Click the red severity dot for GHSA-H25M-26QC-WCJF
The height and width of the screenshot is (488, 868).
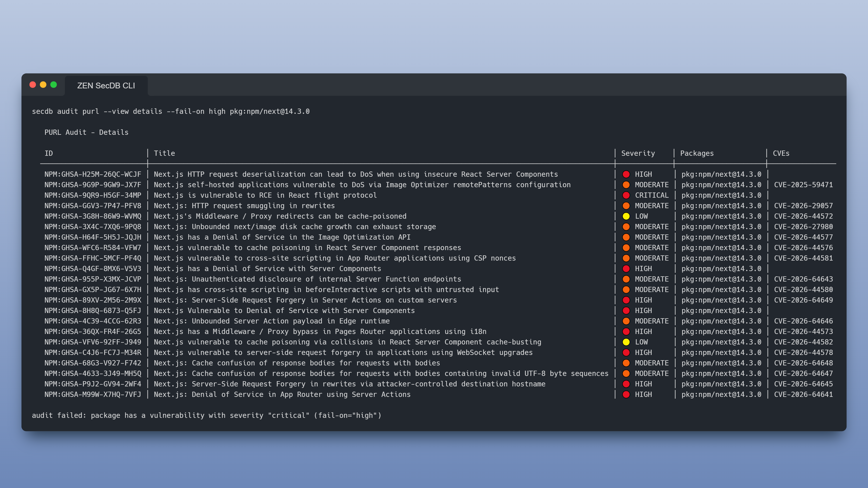(626, 174)
